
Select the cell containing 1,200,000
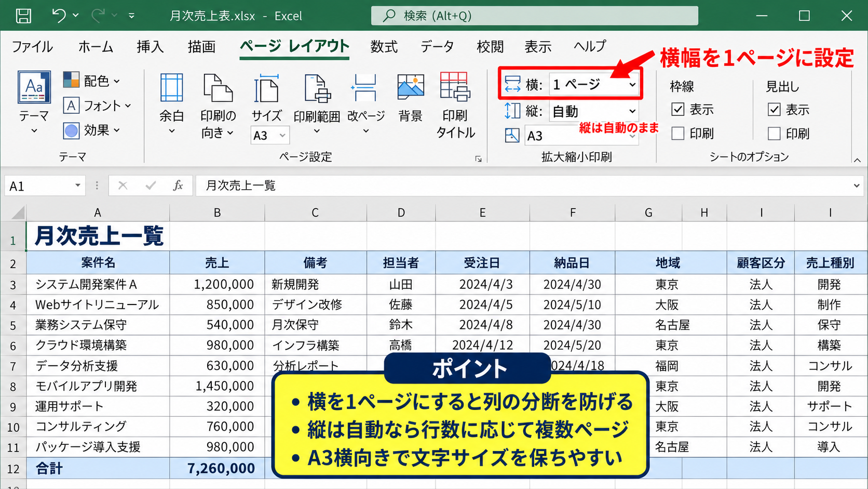point(217,285)
